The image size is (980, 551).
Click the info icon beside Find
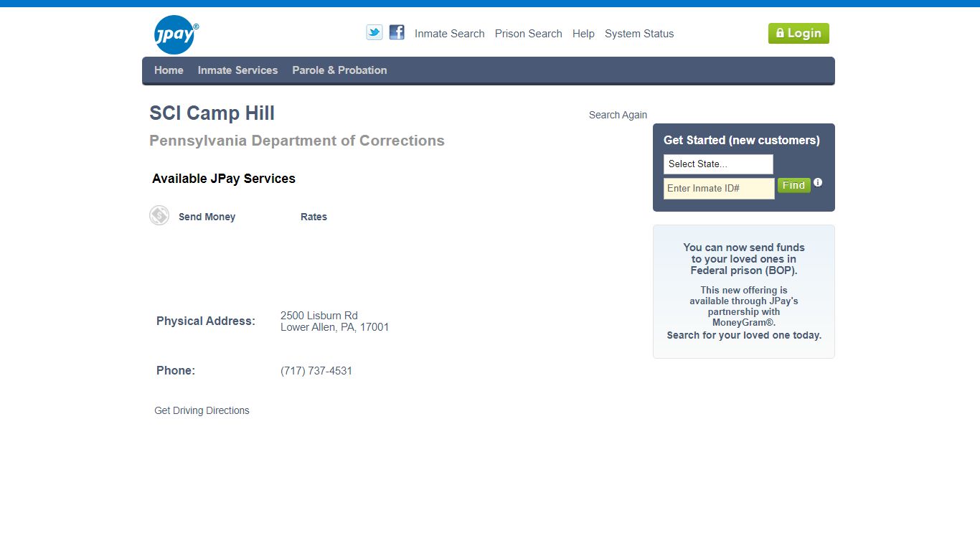click(818, 183)
